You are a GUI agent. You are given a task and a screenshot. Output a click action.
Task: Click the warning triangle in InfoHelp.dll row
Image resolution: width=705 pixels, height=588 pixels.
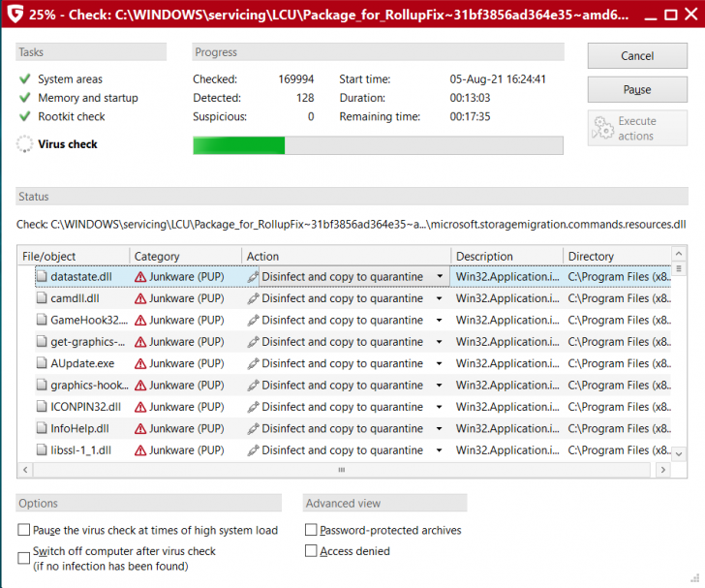(140, 428)
